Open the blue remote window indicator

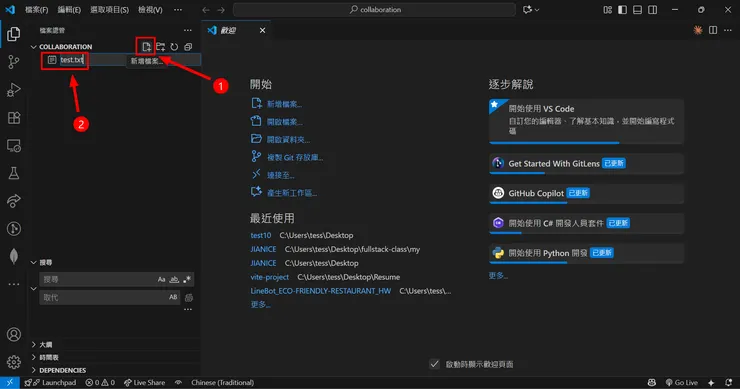(9, 382)
